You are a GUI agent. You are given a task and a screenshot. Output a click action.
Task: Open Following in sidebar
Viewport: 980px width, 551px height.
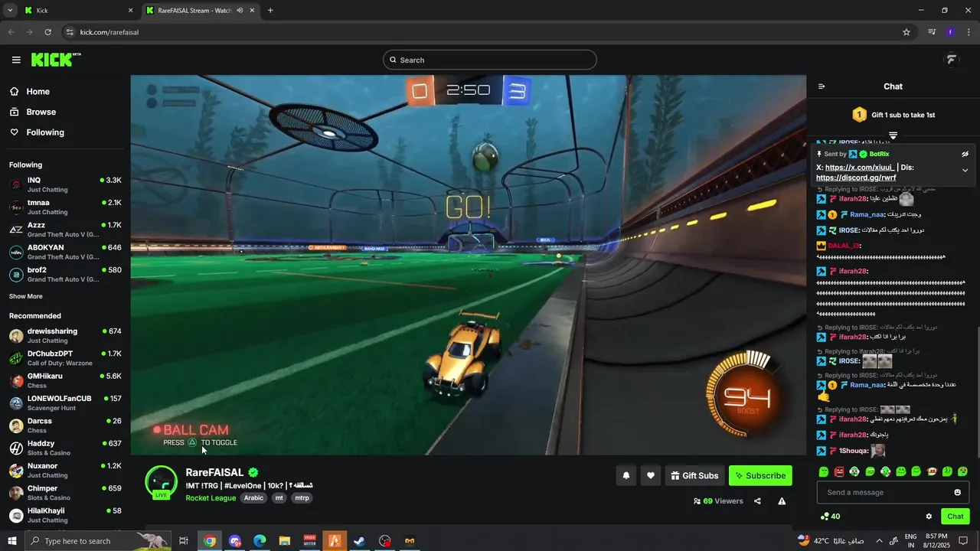coord(45,132)
